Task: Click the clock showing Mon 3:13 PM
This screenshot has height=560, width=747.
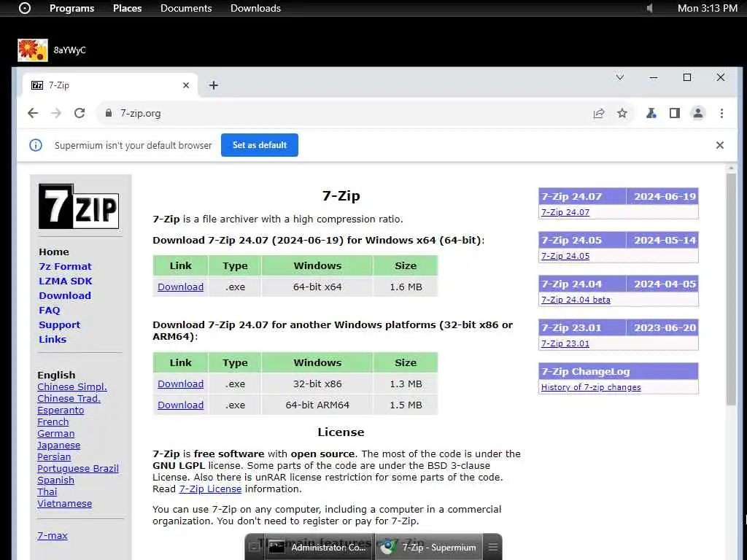Action: [x=708, y=8]
